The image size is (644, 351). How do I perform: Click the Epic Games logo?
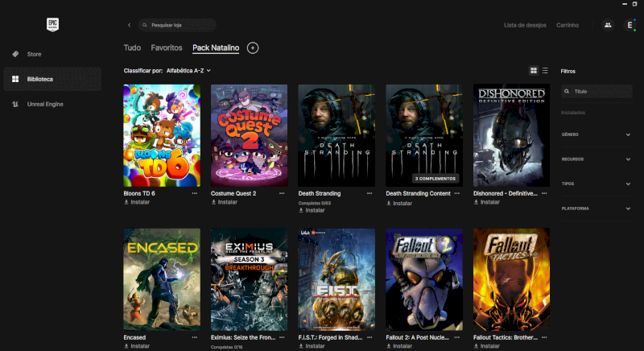click(x=52, y=25)
